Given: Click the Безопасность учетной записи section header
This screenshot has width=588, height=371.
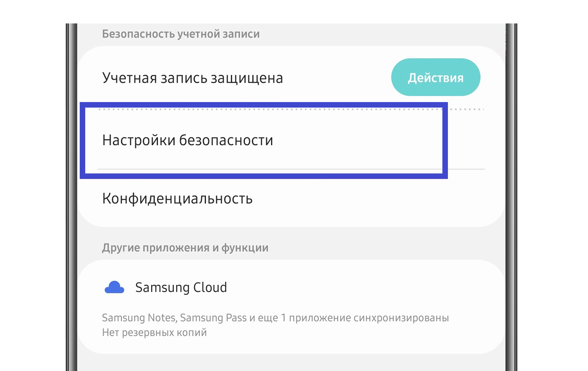Looking at the screenshot, I should pyautogui.click(x=180, y=34).
